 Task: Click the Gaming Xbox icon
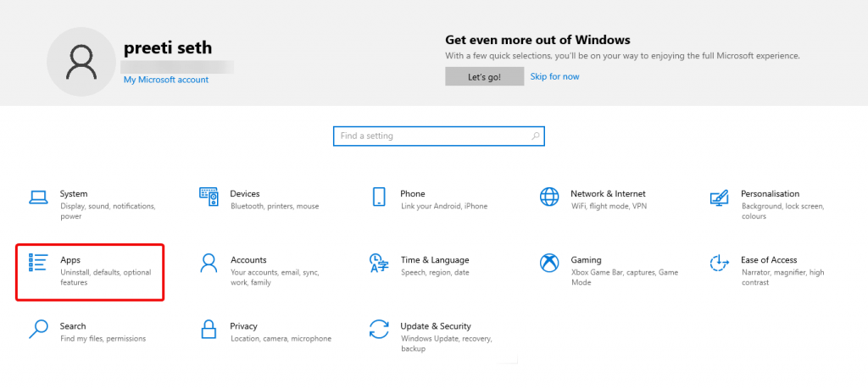pos(549,263)
